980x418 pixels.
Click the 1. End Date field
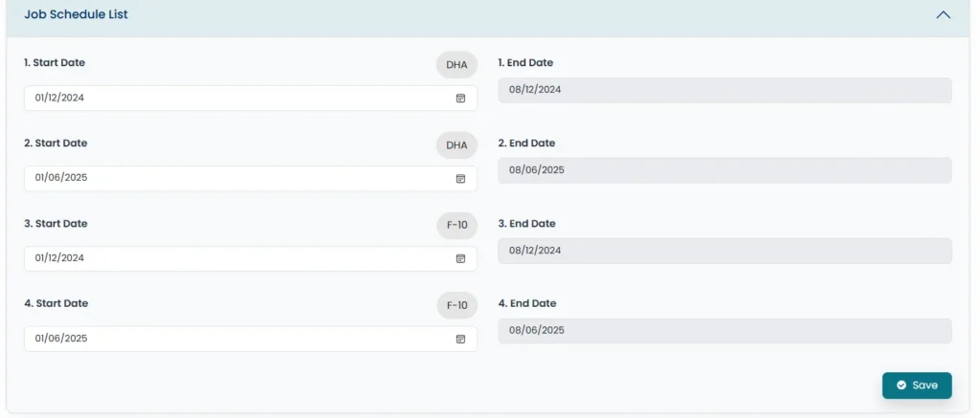coord(724,90)
